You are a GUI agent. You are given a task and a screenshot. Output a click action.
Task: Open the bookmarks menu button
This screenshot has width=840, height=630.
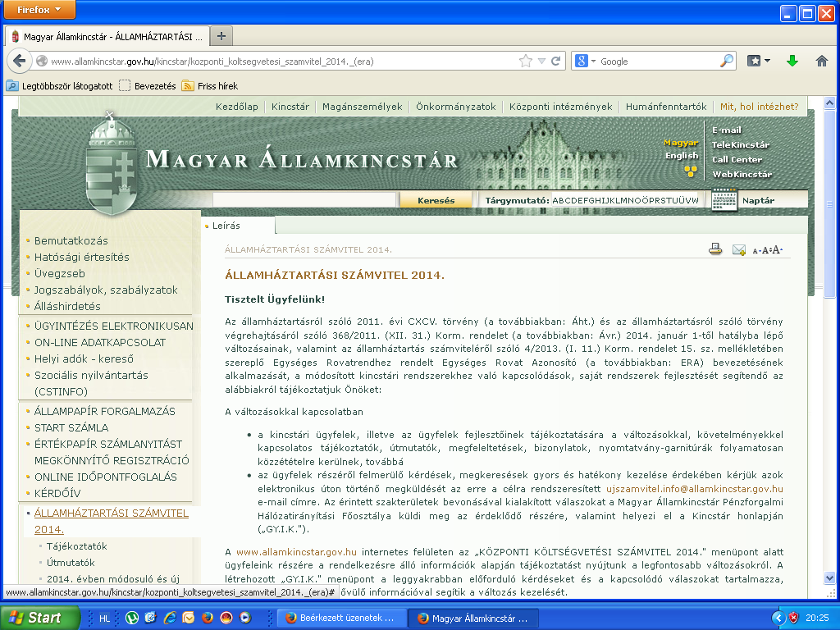759,61
